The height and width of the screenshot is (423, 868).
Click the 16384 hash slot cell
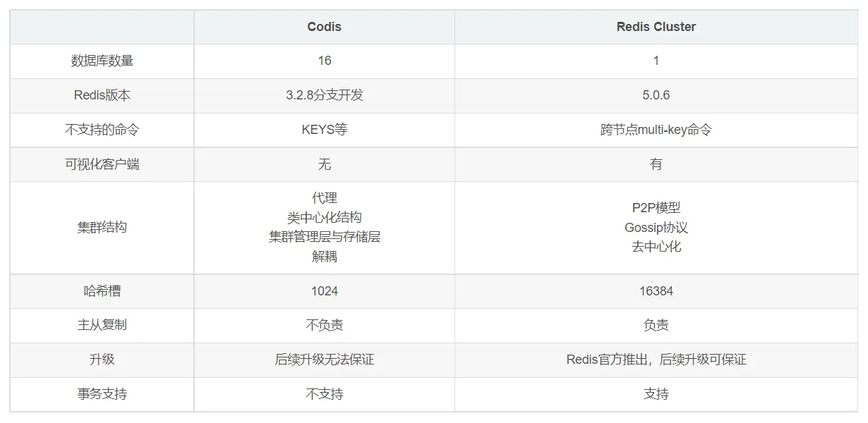[x=656, y=290]
